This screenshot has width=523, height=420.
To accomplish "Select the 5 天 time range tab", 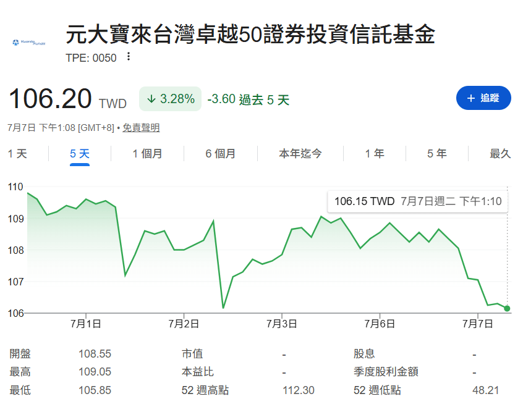I will pos(80,154).
